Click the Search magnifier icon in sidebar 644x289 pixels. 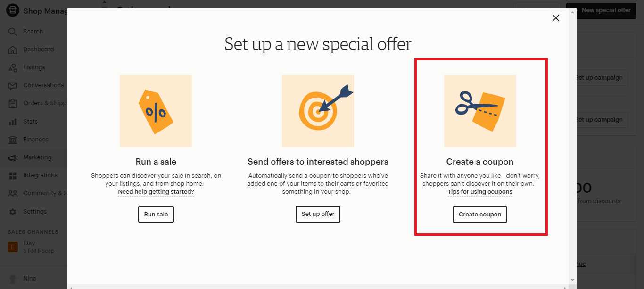(x=13, y=32)
